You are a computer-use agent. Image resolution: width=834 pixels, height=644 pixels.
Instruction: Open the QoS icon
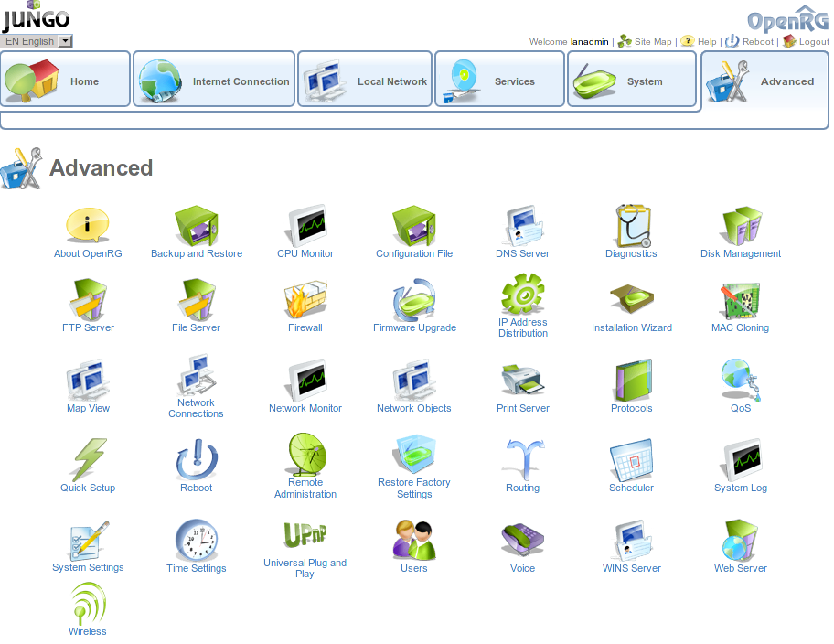pyautogui.click(x=741, y=379)
